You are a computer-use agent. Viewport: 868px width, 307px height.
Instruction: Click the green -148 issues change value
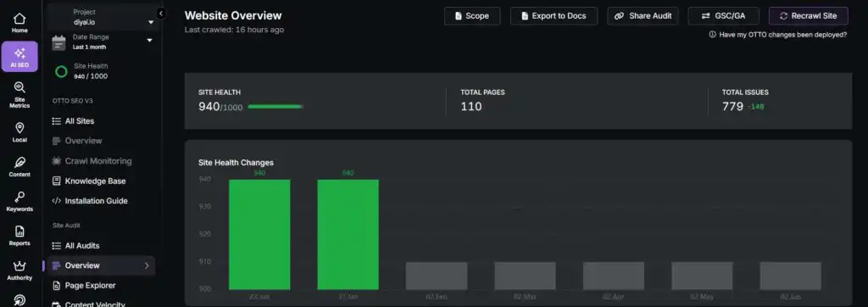(x=755, y=107)
